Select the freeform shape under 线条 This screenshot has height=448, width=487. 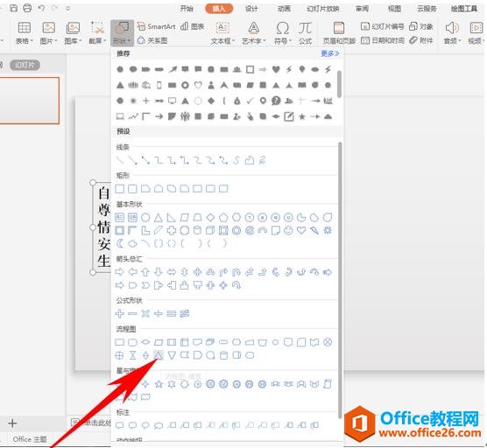tap(250, 160)
